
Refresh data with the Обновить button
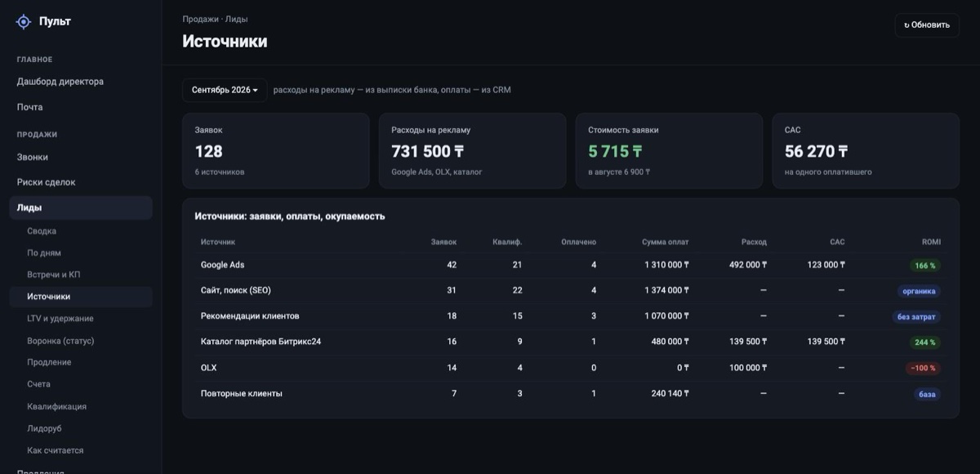point(927,25)
